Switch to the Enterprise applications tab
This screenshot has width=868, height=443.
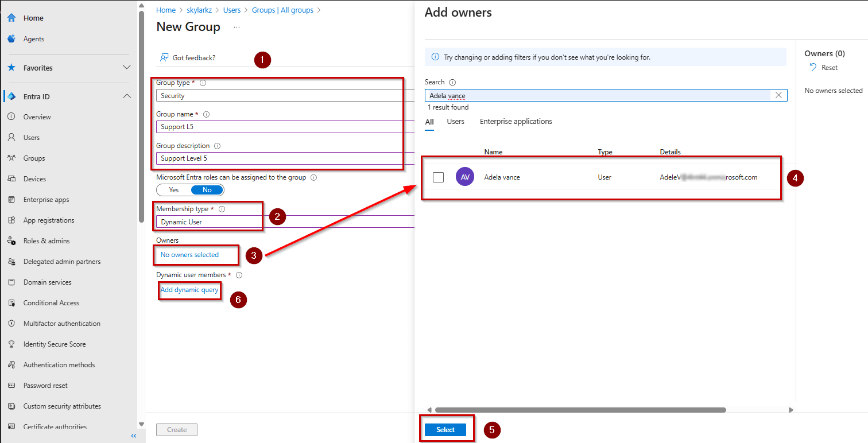pos(515,122)
